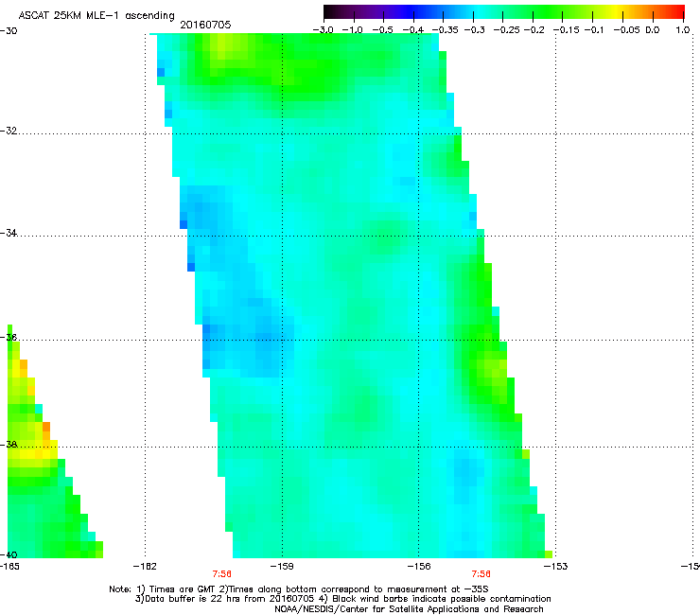Click the colorbar label -0.25
The width and height of the screenshot is (700, 615).
[x=506, y=30]
